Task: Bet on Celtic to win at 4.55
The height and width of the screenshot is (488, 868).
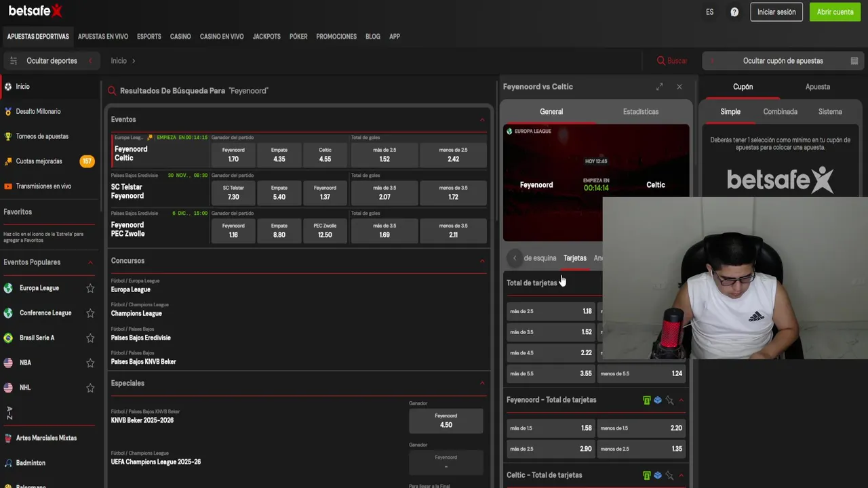Action: point(325,155)
